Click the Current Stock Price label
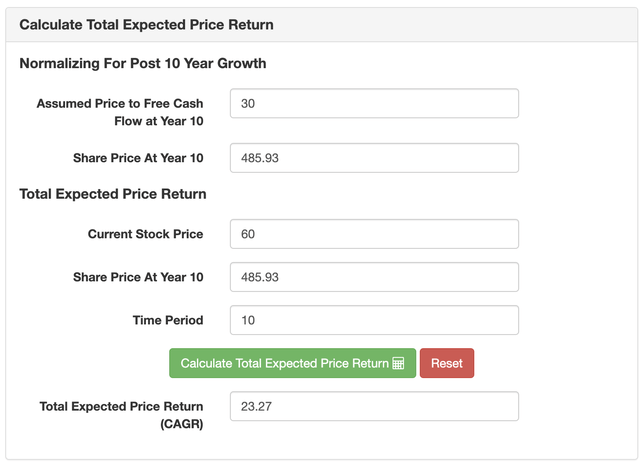This screenshot has width=640, height=466. point(145,234)
